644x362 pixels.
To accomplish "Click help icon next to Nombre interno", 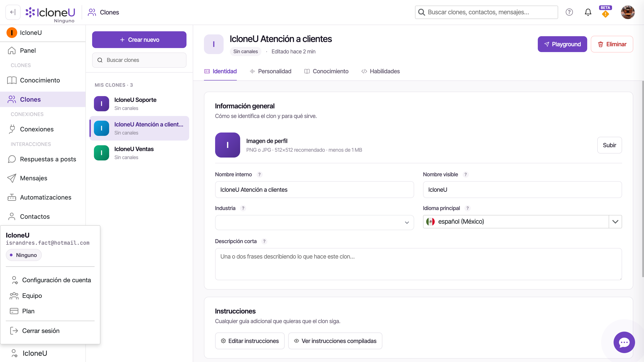I will pos(259,174).
